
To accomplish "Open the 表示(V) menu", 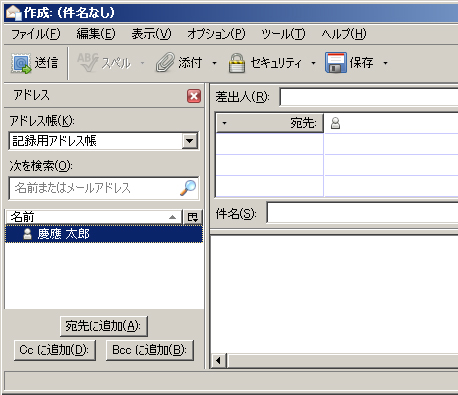I will click(151, 34).
